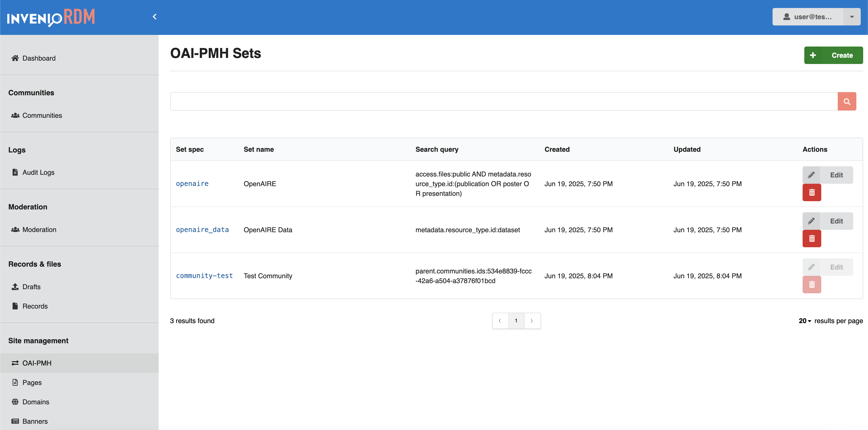
Task: Collapse the sidebar with left chevron
Action: tap(155, 16)
